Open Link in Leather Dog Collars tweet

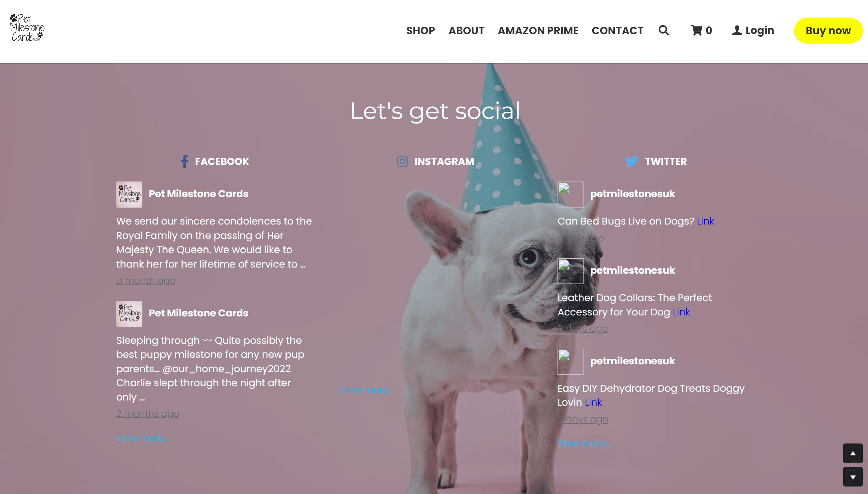[681, 312]
